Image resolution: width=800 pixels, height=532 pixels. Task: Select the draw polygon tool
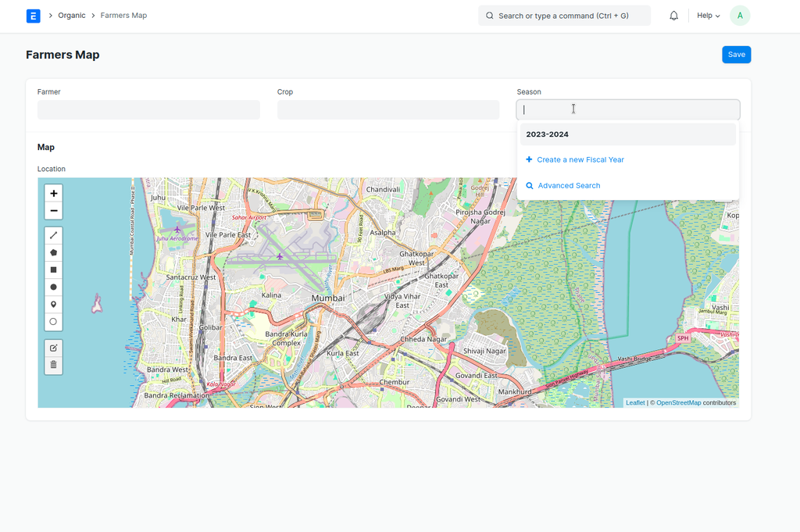(x=53, y=252)
